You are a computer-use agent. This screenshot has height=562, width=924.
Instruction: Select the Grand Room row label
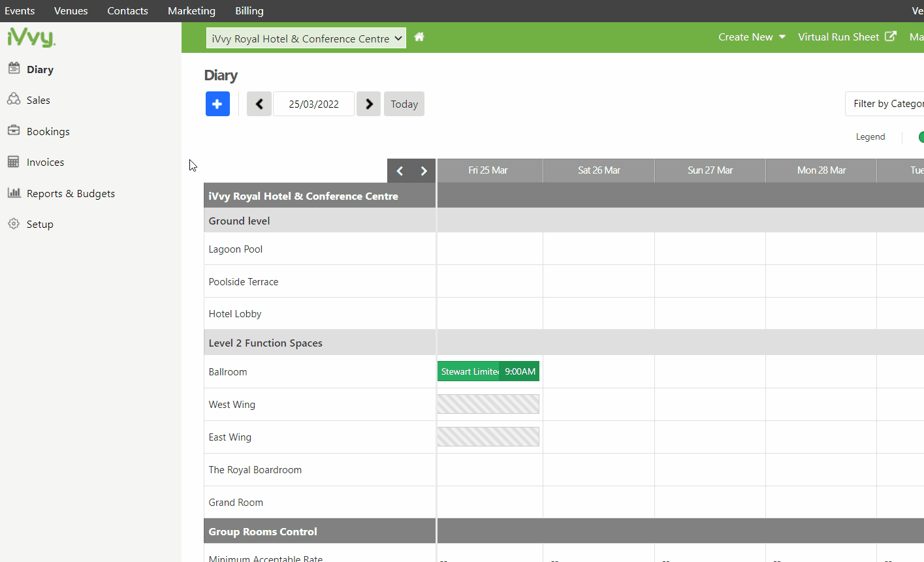(236, 503)
